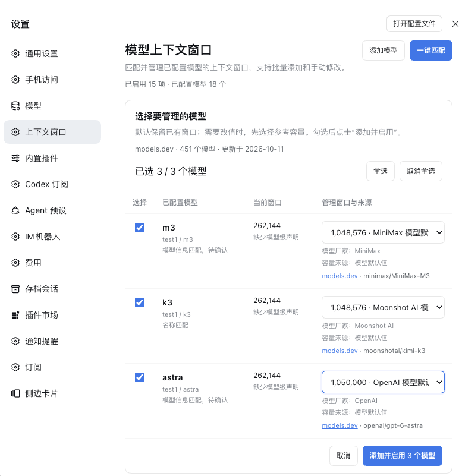Click 已选 3 / 3 个模型 text

(171, 172)
